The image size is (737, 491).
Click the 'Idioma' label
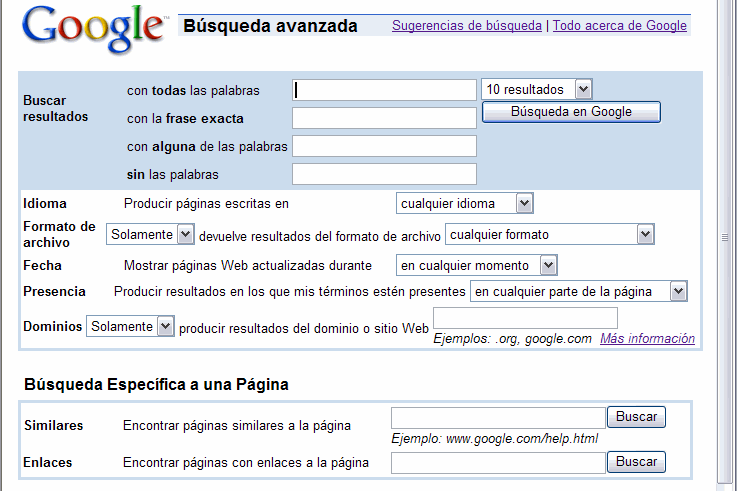(x=45, y=203)
